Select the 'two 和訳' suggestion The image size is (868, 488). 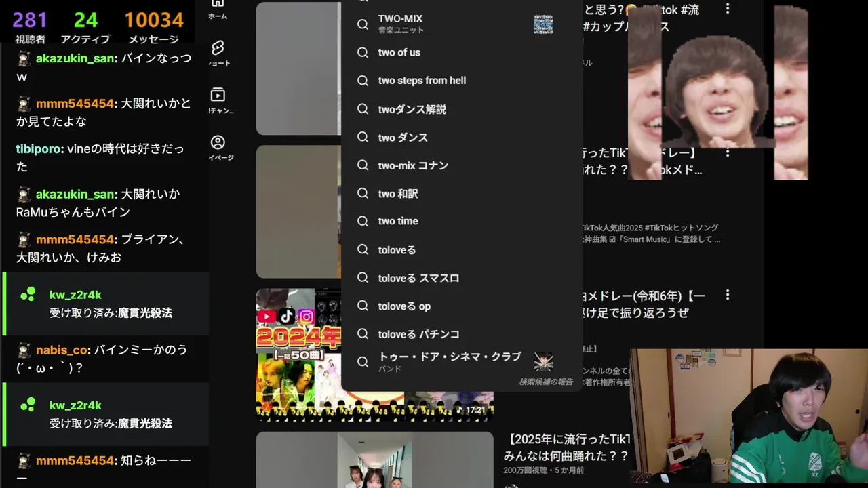click(x=462, y=194)
